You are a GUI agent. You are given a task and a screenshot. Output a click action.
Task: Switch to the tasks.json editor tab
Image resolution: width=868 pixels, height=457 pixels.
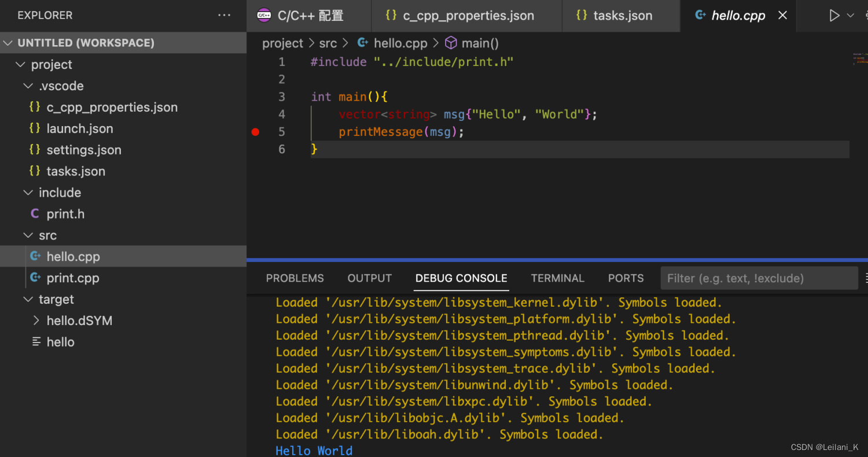[x=621, y=16]
